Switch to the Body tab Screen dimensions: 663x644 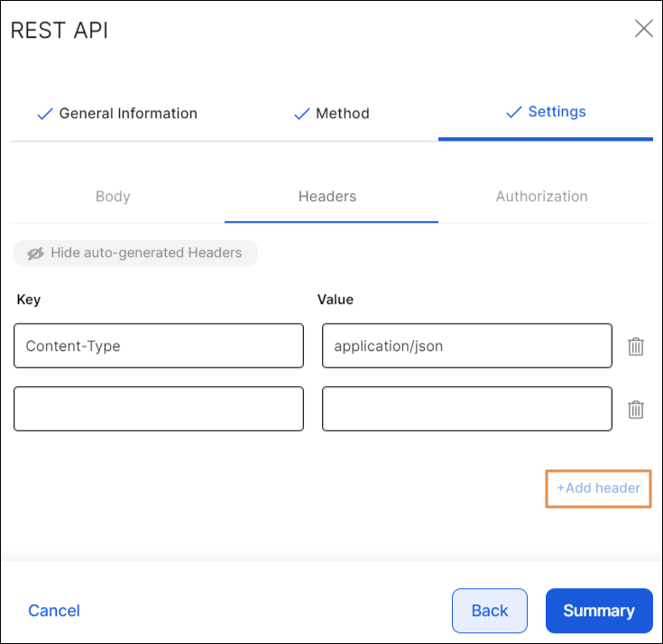(113, 197)
